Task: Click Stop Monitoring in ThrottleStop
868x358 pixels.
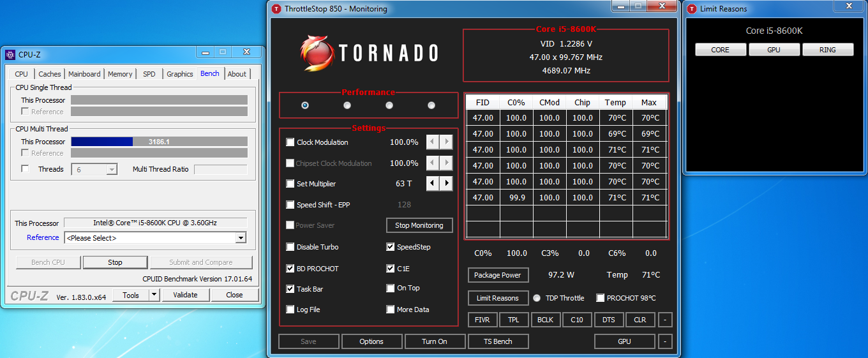Action: click(419, 225)
